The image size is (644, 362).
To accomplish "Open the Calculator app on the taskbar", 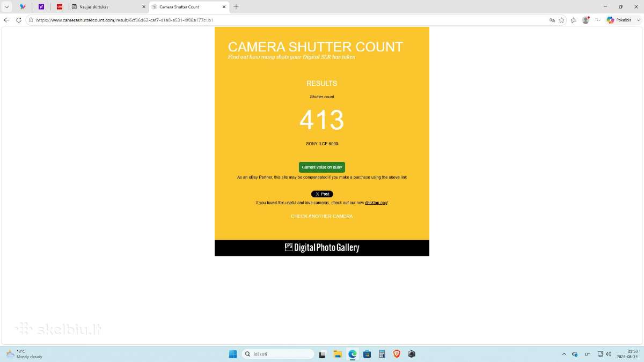I will coord(382,354).
